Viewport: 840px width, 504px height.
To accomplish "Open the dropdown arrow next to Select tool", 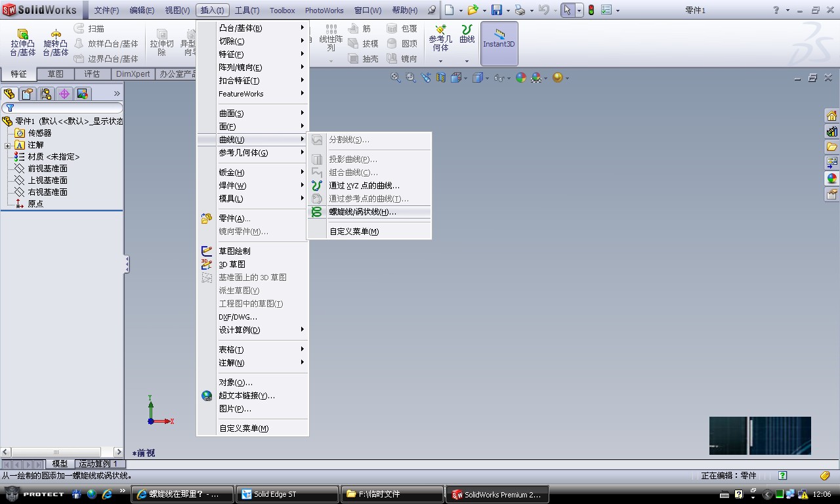I will click(x=579, y=10).
